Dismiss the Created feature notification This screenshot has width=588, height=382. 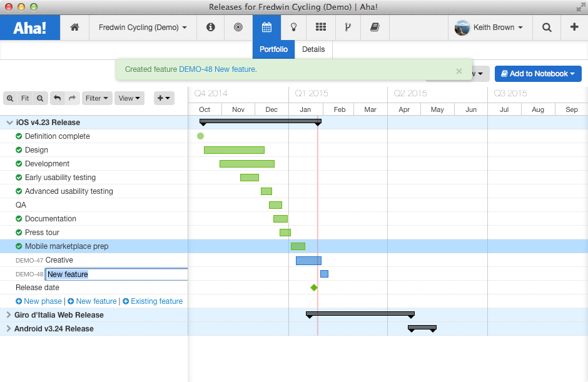coord(459,71)
